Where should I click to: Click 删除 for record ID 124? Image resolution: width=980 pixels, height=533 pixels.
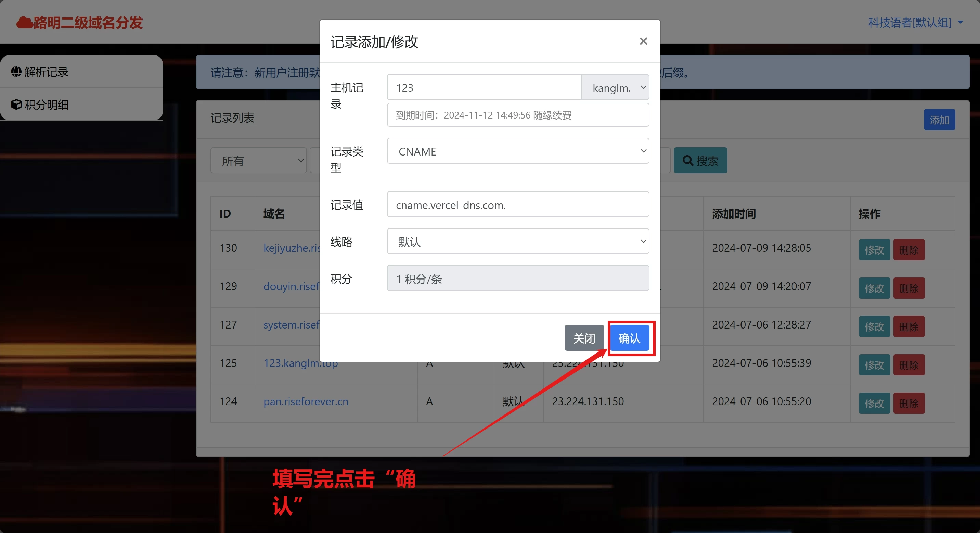click(909, 403)
